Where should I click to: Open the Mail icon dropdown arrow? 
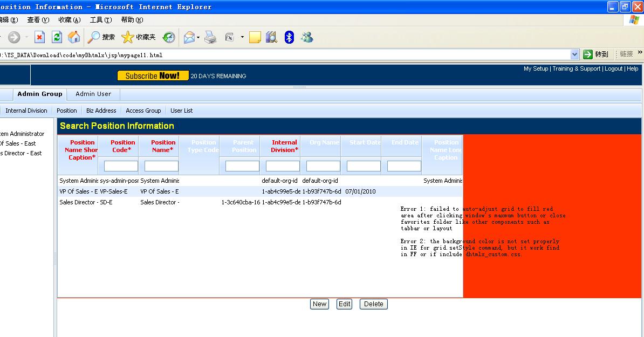point(198,38)
